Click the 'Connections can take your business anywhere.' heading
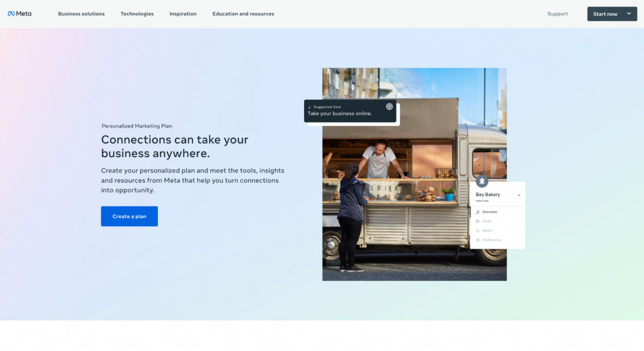644x351 pixels. [x=174, y=146]
